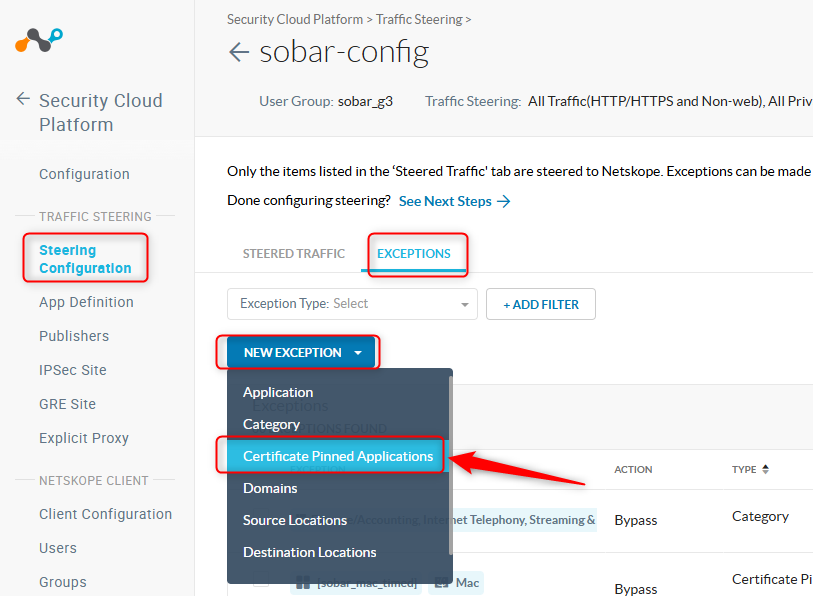Open Steering Configuration in the sidebar

tap(86, 259)
